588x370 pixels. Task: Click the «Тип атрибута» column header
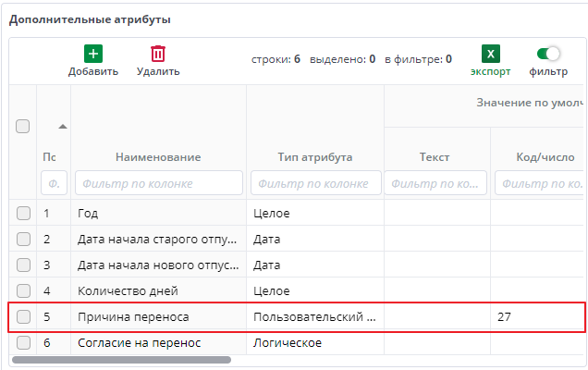[x=314, y=157]
